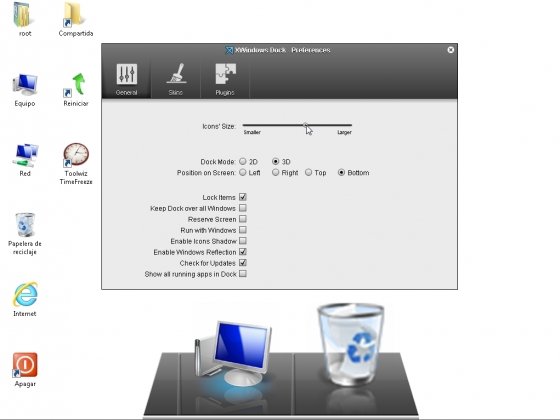Select the Red network icon

tap(25, 160)
